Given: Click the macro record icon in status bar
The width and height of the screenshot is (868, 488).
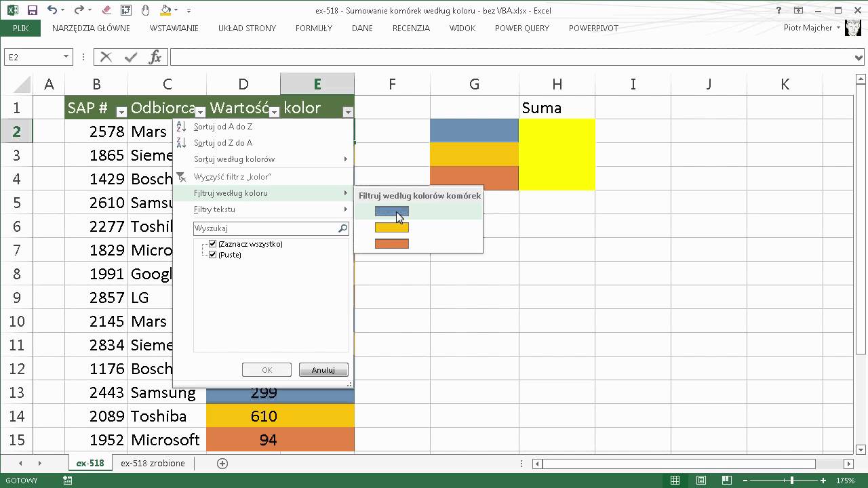Looking at the screenshot, I should [x=67, y=481].
